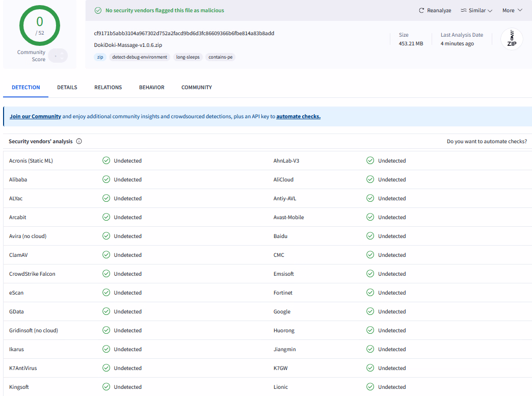Click the CMC undetected check icon
This screenshot has width=532, height=396.
[x=370, y=255]
